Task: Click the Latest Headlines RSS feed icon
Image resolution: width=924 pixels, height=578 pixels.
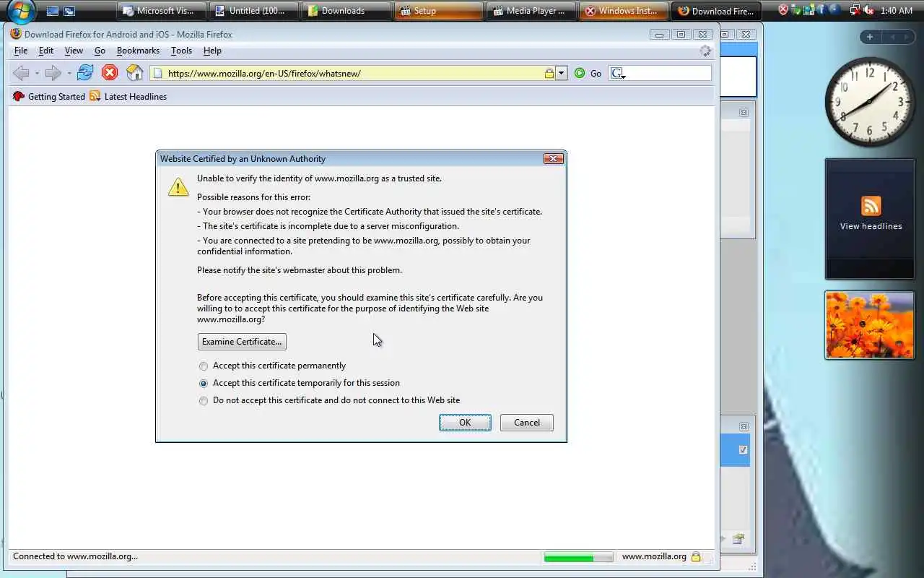Action: [95, 96]
